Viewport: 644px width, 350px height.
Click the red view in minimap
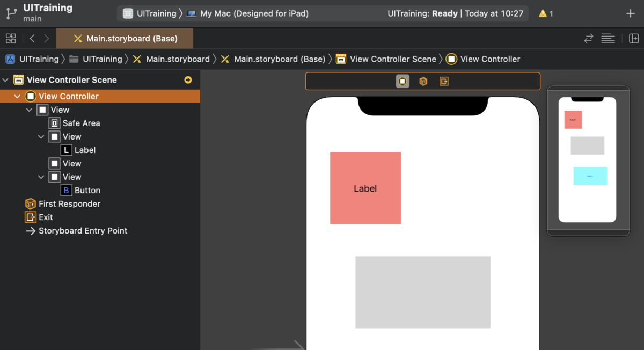click(573, 120)
